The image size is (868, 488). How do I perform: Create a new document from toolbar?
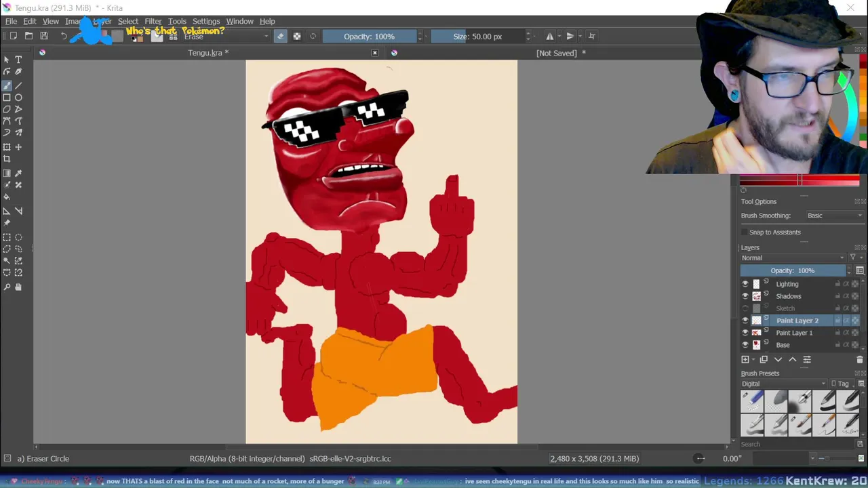click(x=13, y=36)
